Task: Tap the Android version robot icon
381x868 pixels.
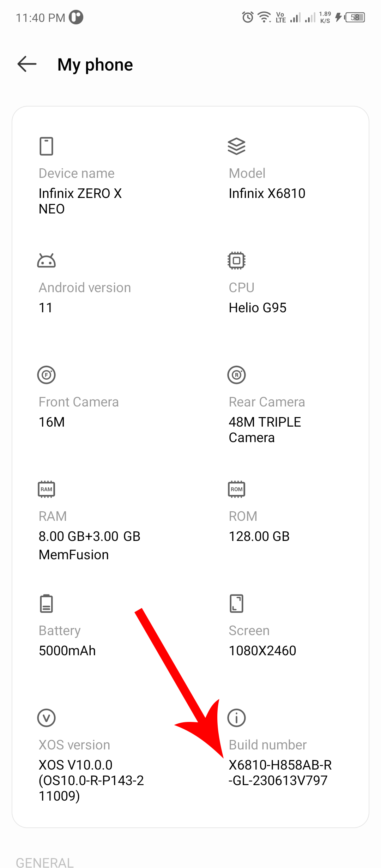Action: pyautogui.click(x=46, y=261)
